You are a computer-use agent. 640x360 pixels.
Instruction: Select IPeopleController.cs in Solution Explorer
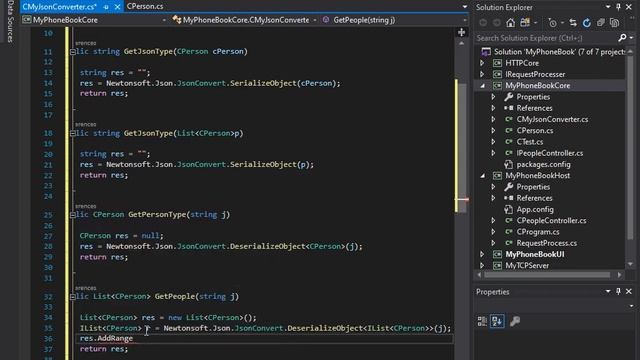pos(549,153)
